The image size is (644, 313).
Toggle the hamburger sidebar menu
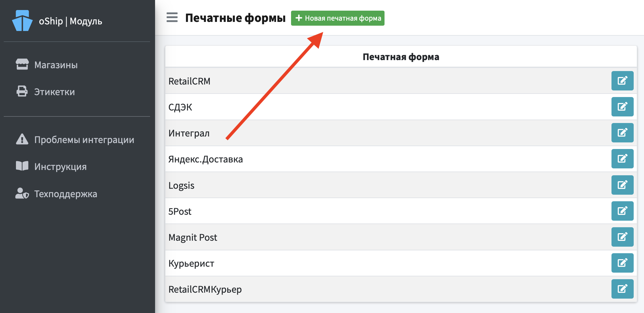click(172, 17)
